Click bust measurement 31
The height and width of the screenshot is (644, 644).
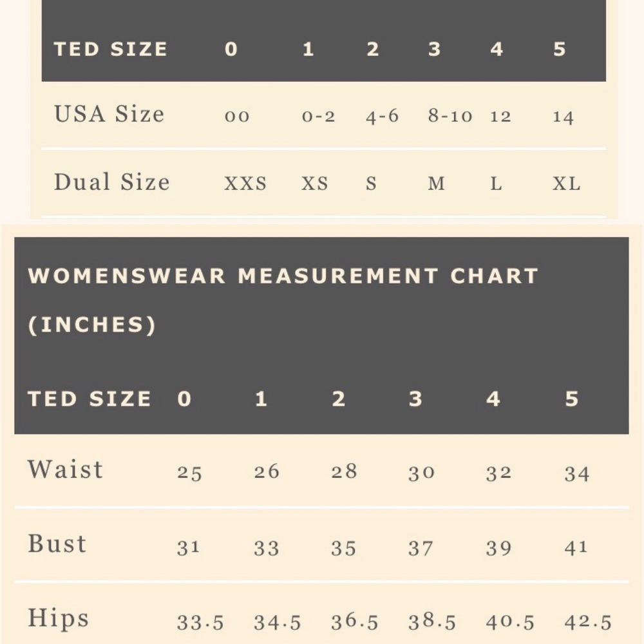click(x=189, y=547)
